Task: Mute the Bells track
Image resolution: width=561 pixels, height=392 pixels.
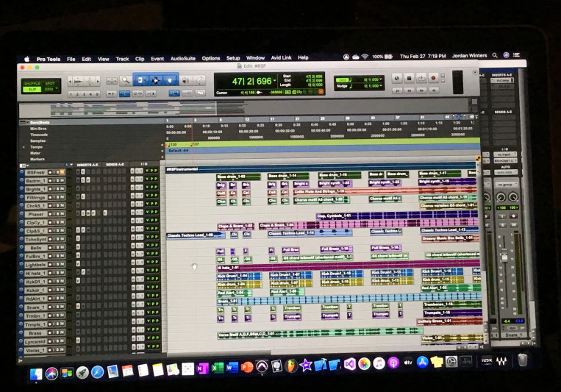Action: pyautogui.click(x=62, y=248)
